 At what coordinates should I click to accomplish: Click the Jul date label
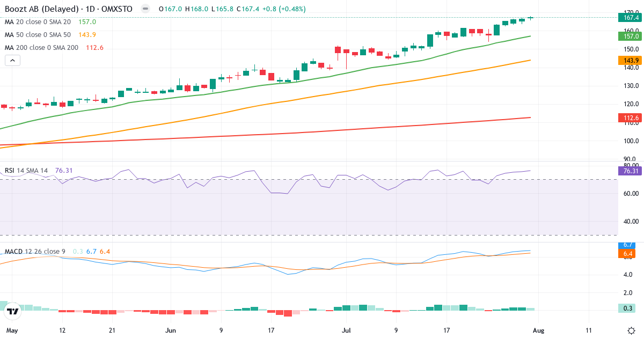tap(346, 330)
